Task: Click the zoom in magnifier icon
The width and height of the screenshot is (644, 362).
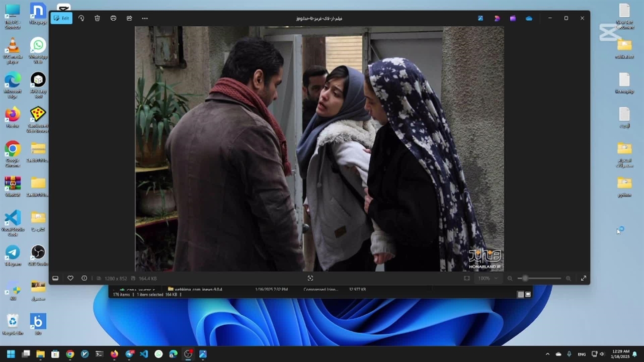Action: pyautogui.click(x=568, y=278)
